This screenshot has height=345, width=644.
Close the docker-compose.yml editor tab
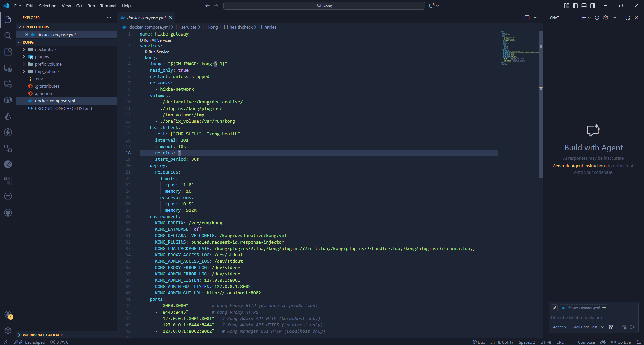click(x=171, y=18)
